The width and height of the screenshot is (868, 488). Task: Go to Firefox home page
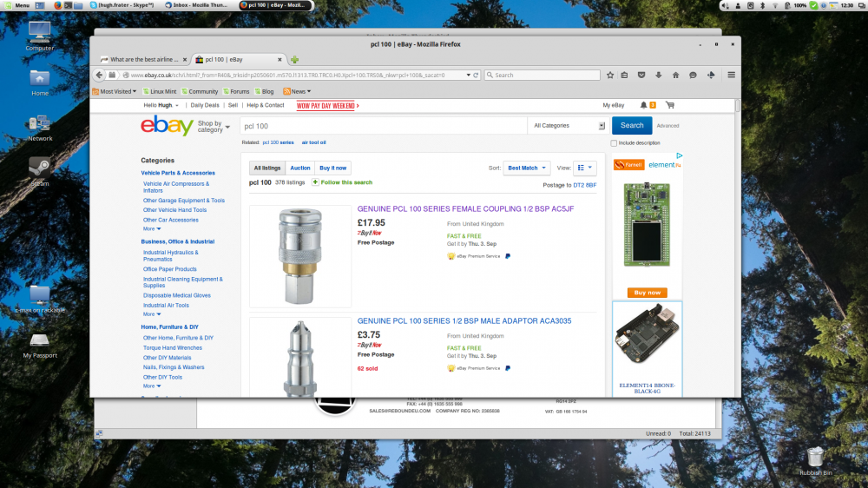pyautogui.click(x=675, y=75)
